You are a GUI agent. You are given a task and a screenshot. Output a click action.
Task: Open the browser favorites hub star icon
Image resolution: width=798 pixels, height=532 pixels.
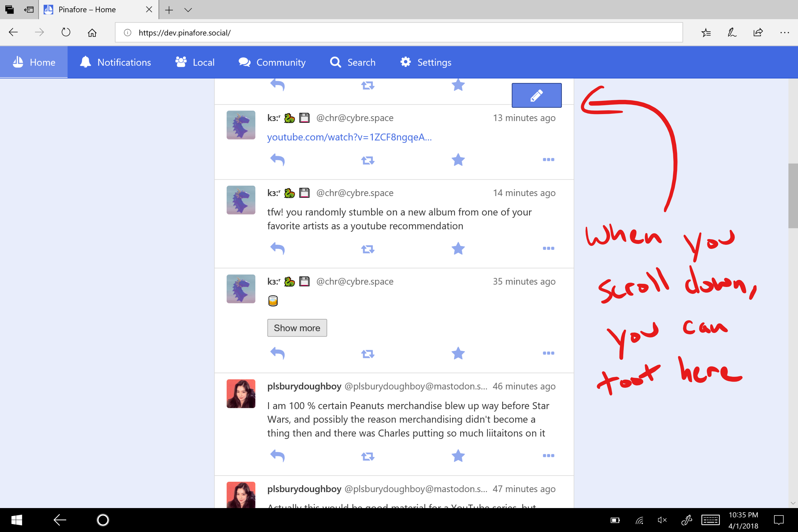[x=706, y=33]
